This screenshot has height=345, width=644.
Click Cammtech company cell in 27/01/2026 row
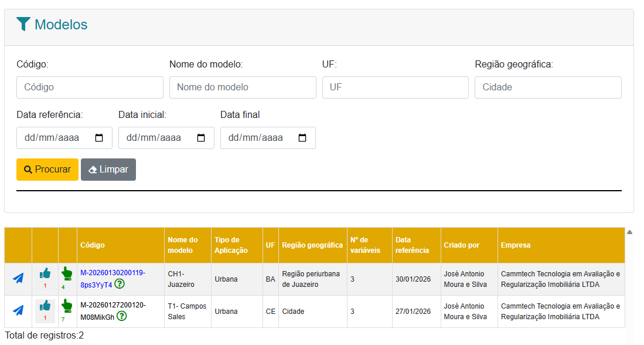(x=561, y=312)
